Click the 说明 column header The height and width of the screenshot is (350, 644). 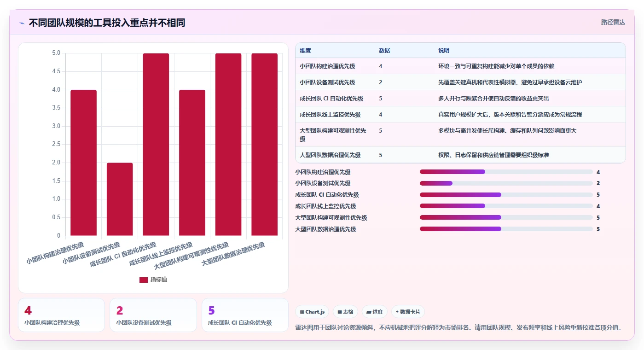coord(444,51)
